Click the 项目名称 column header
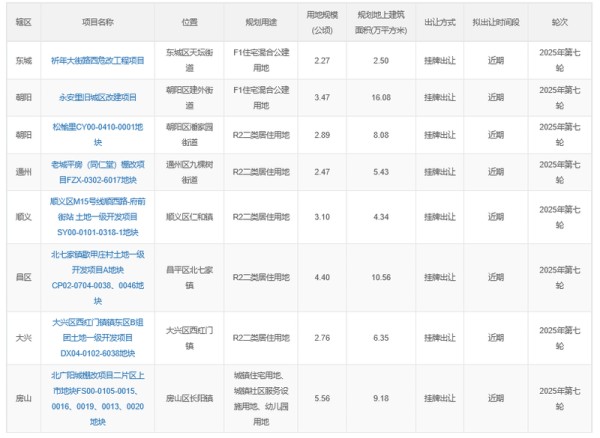Screen dimensions: 600x438 [x=98, y=22]
